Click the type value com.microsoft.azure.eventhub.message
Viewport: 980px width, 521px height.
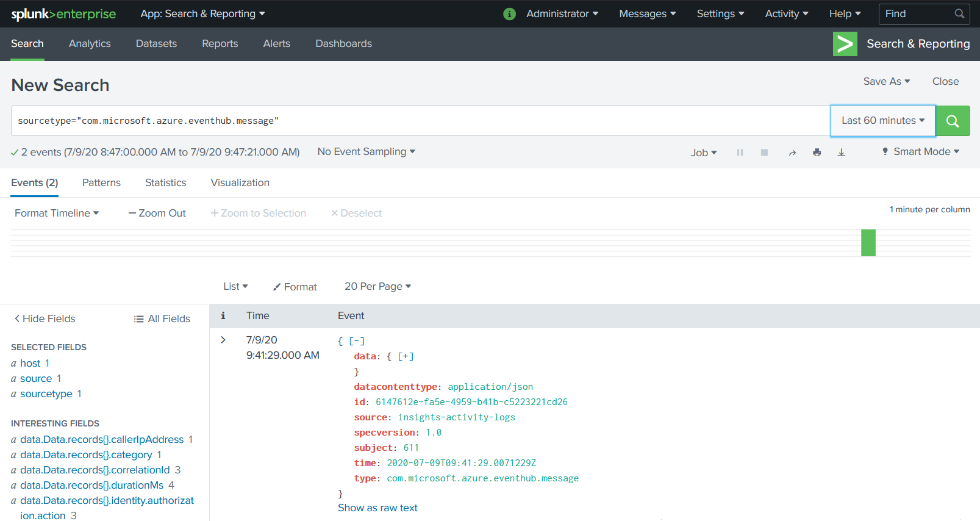coord(483,478)
